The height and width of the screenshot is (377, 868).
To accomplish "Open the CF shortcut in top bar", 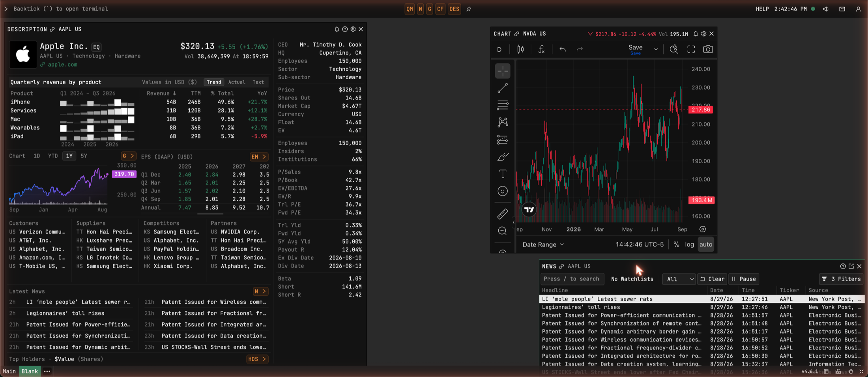I will point(440,9).
